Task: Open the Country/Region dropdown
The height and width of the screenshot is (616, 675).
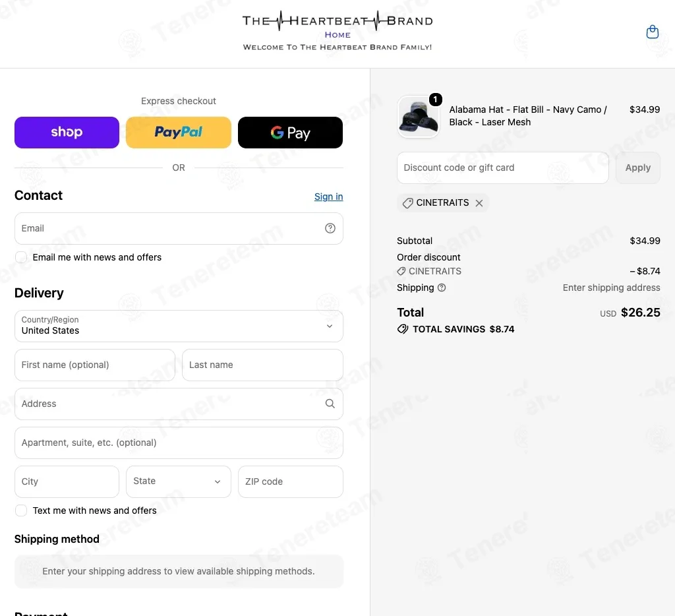Action: (179, 326)
